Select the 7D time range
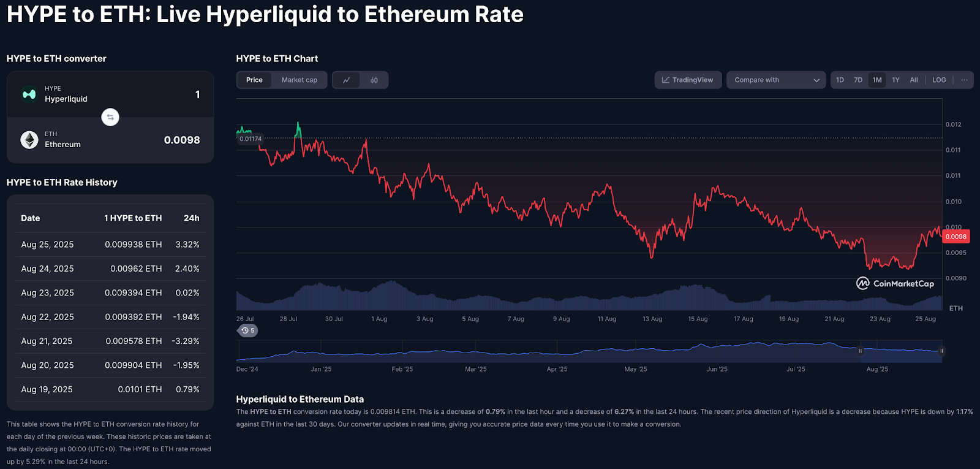This screenshot has height=469, width=980. (858, 80)
